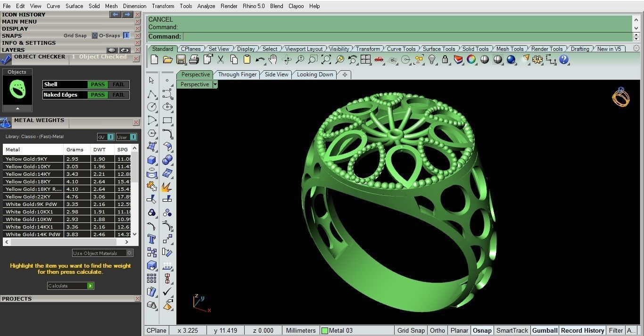
Task: Select the Circle tool
Action: click(x=152, y=107)
